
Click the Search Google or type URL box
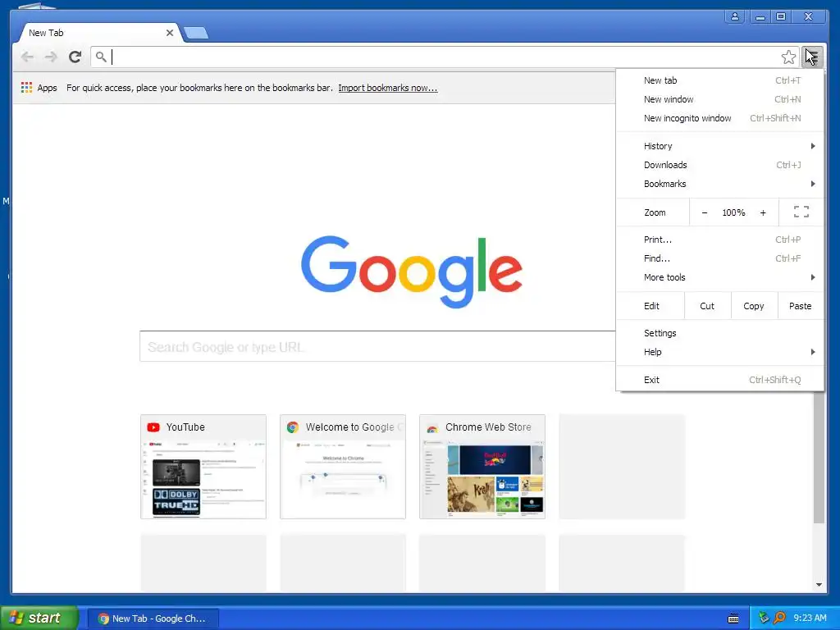tap(377, 347)
